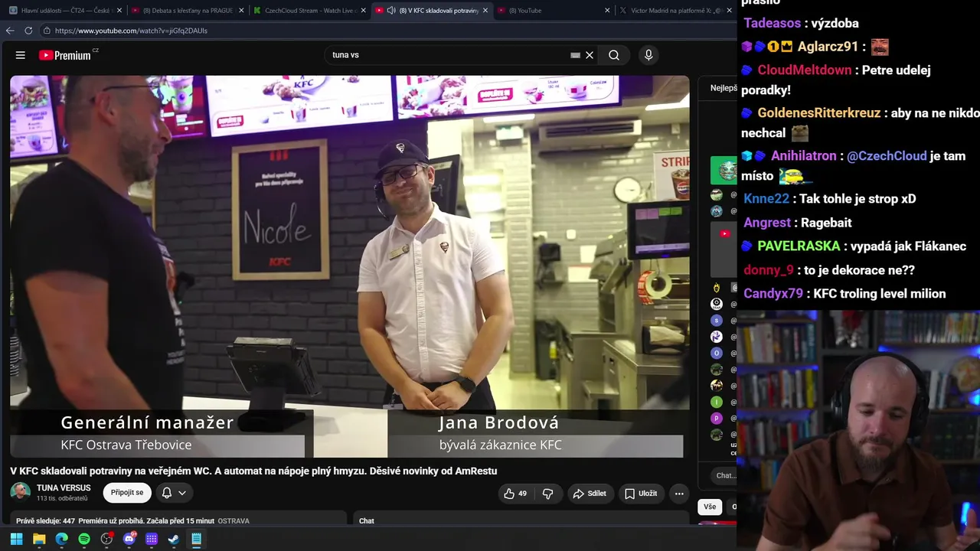Open Windows Start menu

point(16,540)
